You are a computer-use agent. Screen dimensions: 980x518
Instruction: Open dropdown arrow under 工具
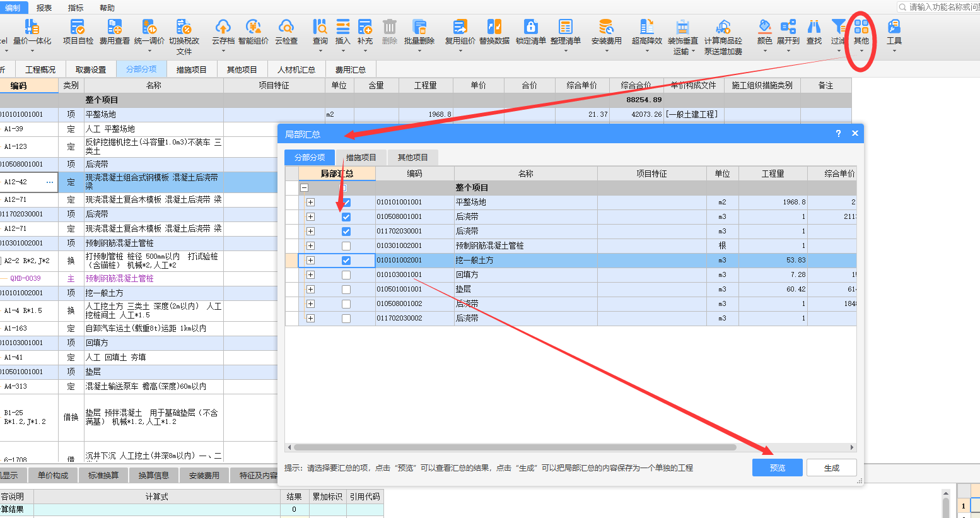click(x=894, y=51)
